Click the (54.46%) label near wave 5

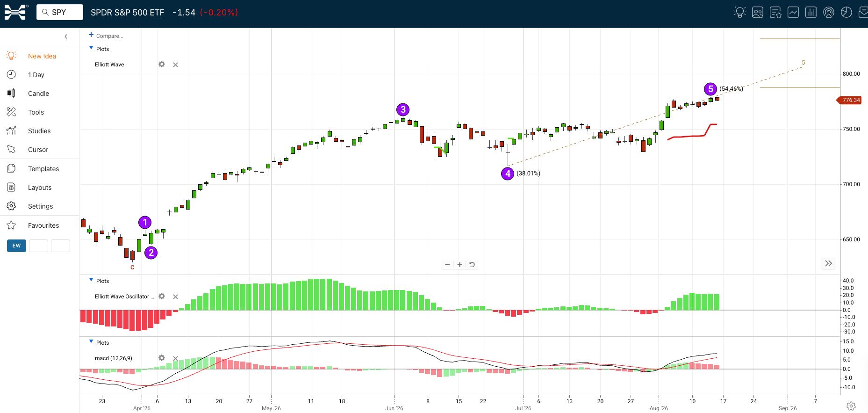(x=732, y=89)
